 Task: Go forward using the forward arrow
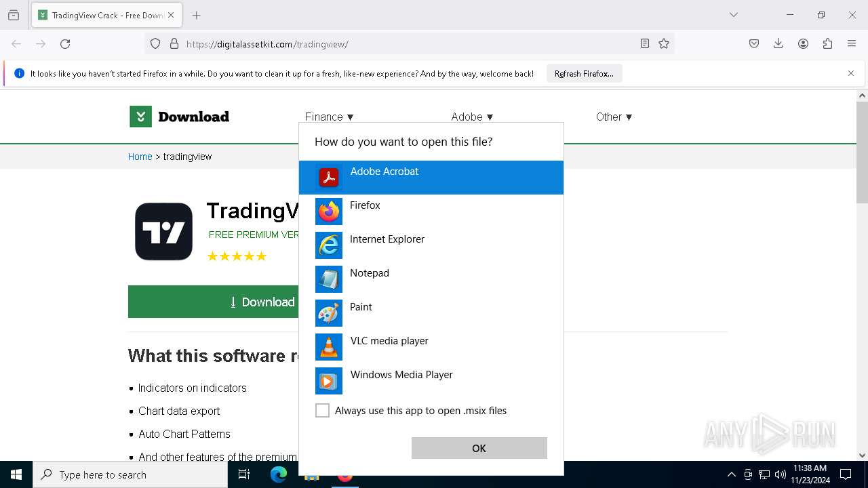41,44
